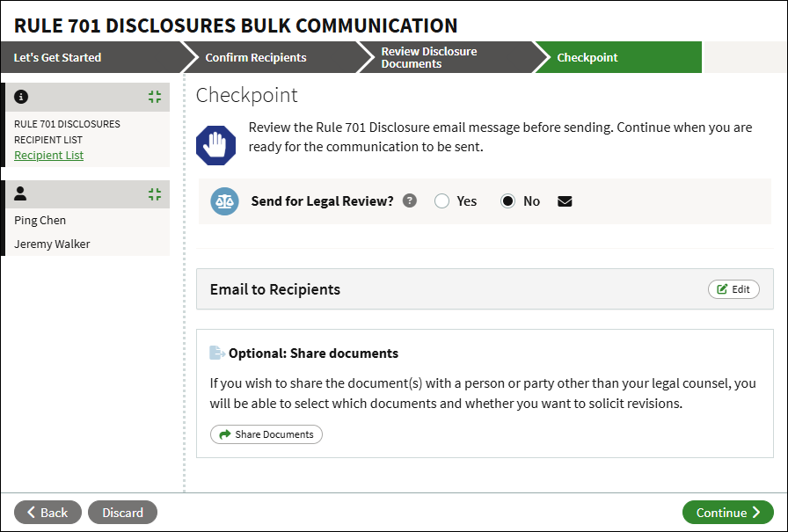
Task: Select recipient Ping Chen
Action: point(40,221)
